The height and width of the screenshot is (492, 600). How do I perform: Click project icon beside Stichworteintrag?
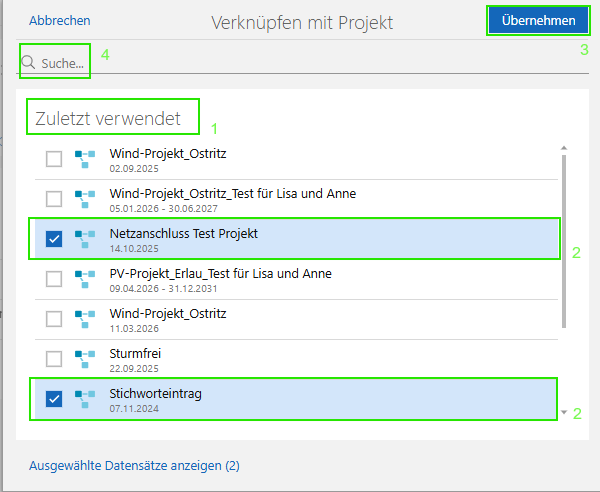[85, 399]
